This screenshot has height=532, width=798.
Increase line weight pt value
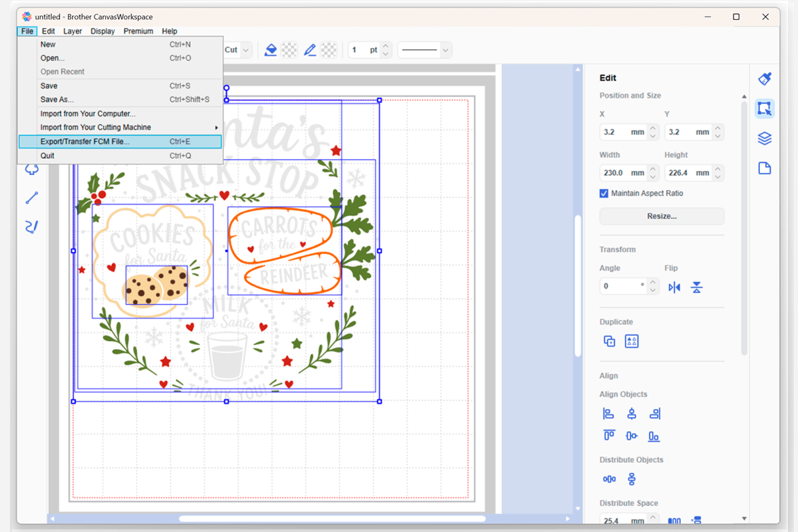(x=386, y=47)
